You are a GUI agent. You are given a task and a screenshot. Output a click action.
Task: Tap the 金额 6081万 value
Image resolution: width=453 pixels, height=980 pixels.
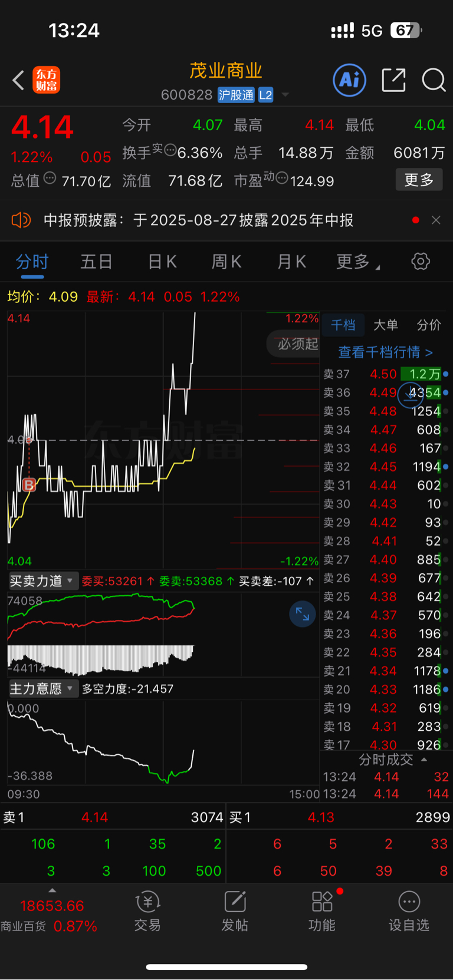pyautogui.click(x=419, y=153)
